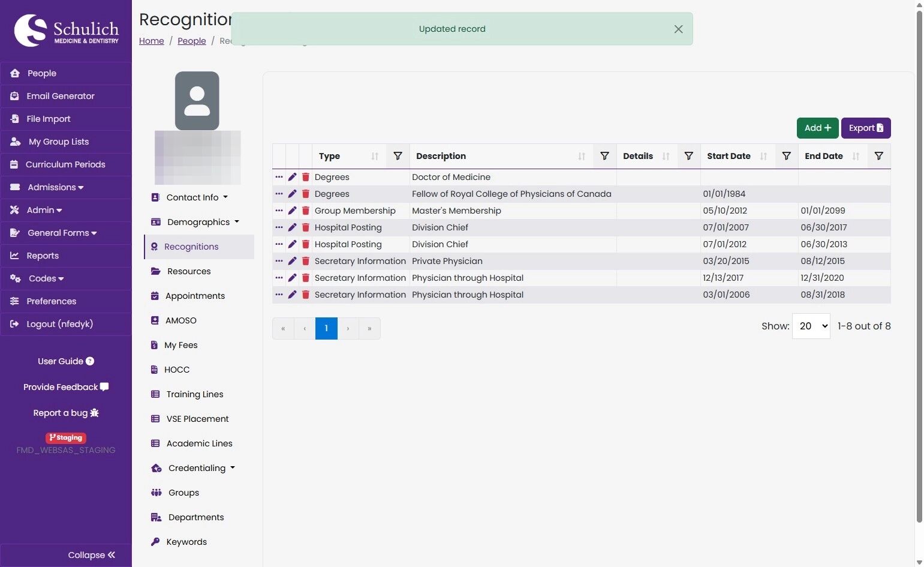Sort by the Start Date column
Viewport: 924px width, 567px height.
tap(763, 156)
